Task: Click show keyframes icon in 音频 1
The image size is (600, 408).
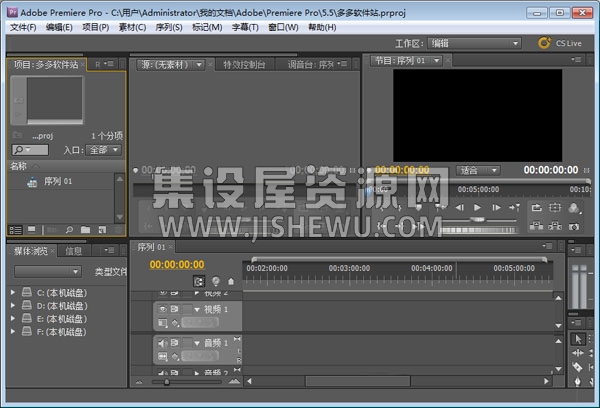Action: coord(175,357)
